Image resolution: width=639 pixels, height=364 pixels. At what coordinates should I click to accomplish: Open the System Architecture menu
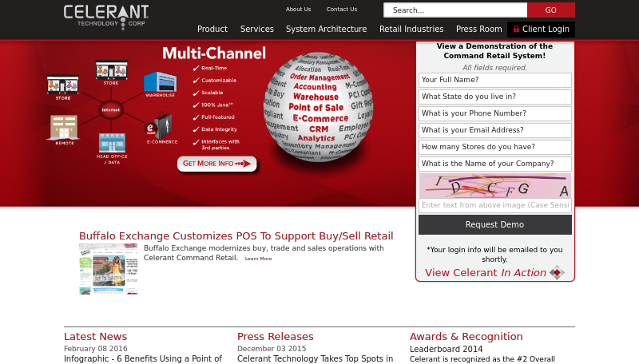point(326,29)
